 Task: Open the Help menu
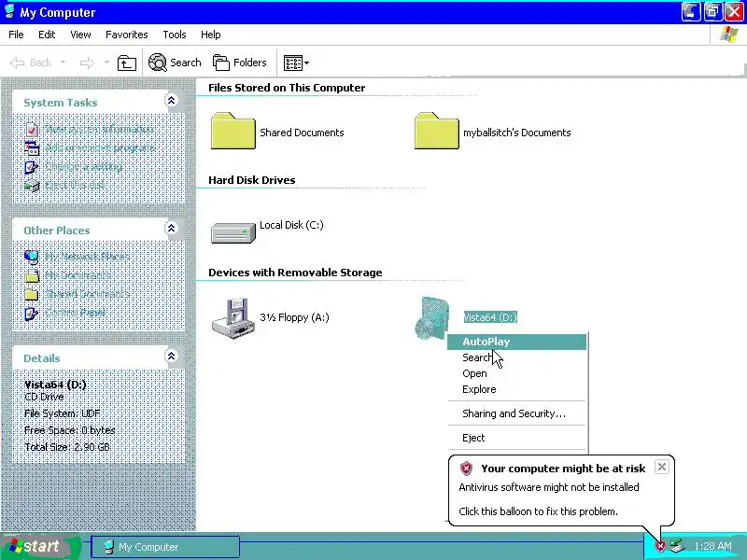211,35
